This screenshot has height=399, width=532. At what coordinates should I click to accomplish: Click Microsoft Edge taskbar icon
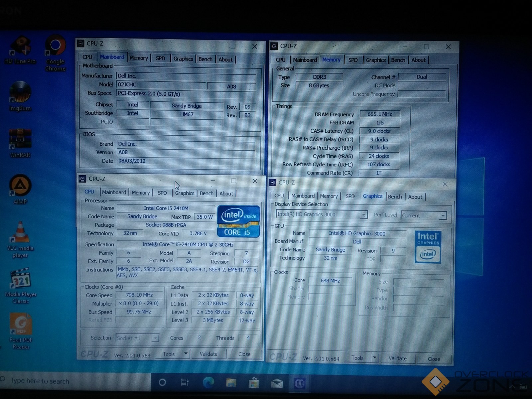(208, 383)
